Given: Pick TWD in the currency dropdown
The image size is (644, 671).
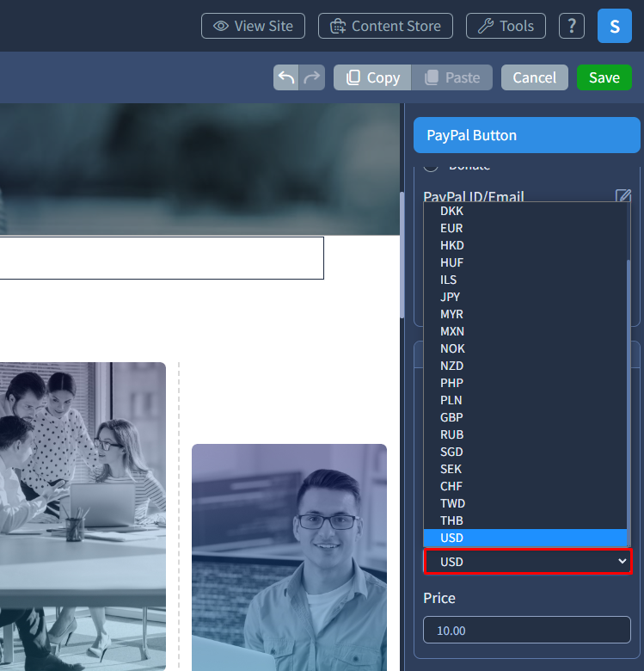Looking at the screenshot, I should (x=525, y=503).
